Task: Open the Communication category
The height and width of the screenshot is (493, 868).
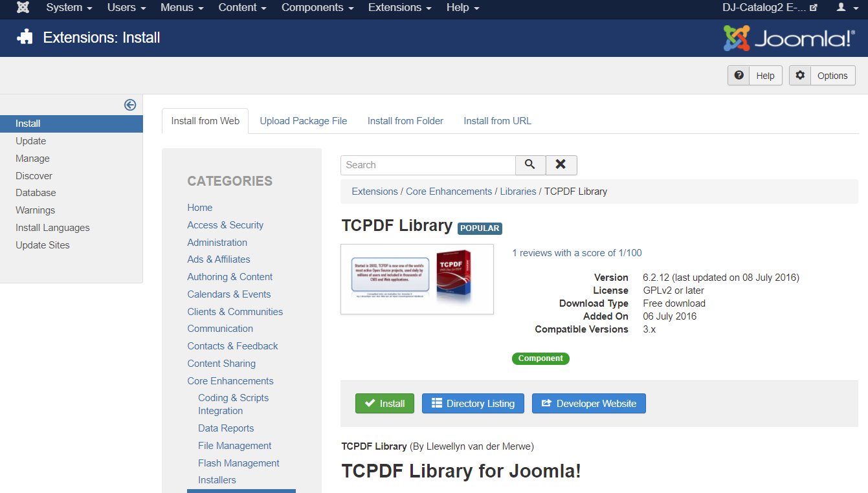Action: (x=220, y=329)
